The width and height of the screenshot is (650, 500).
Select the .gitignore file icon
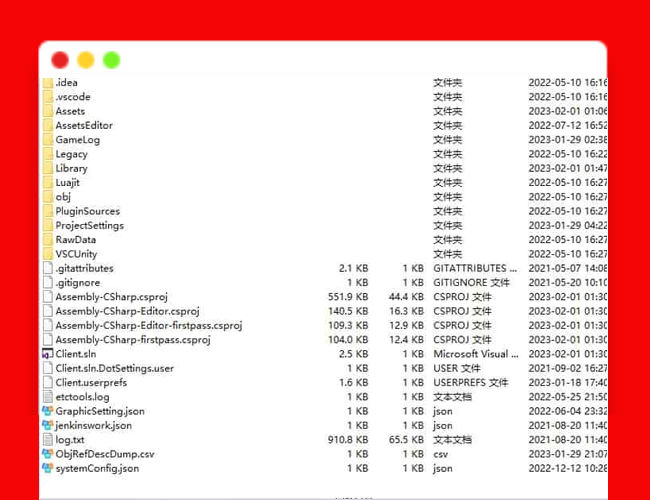click(x=47, y=283)
